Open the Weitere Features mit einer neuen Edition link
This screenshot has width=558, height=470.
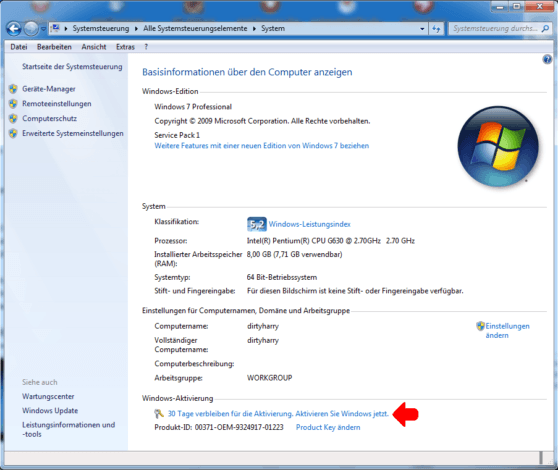[x=262, y=146]
